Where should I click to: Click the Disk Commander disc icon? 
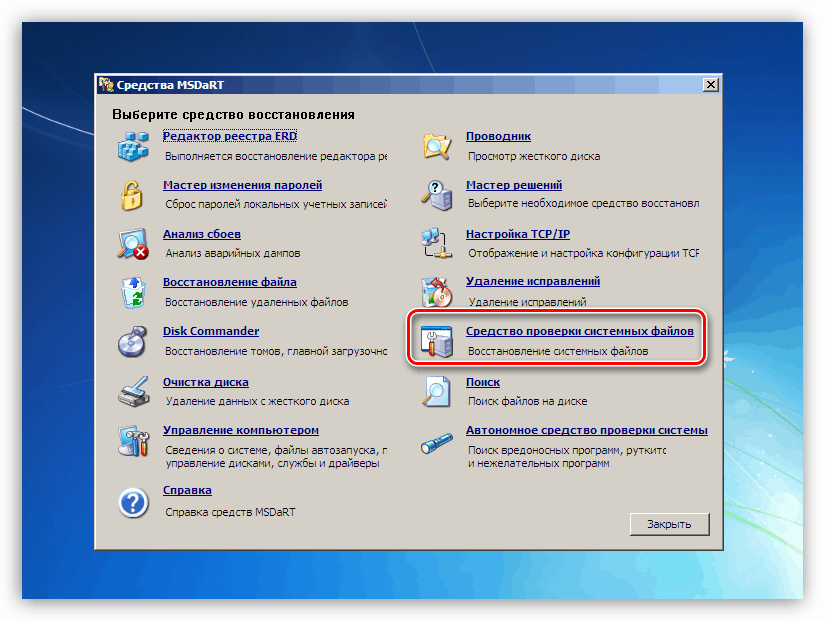click(x=133, y=342)
